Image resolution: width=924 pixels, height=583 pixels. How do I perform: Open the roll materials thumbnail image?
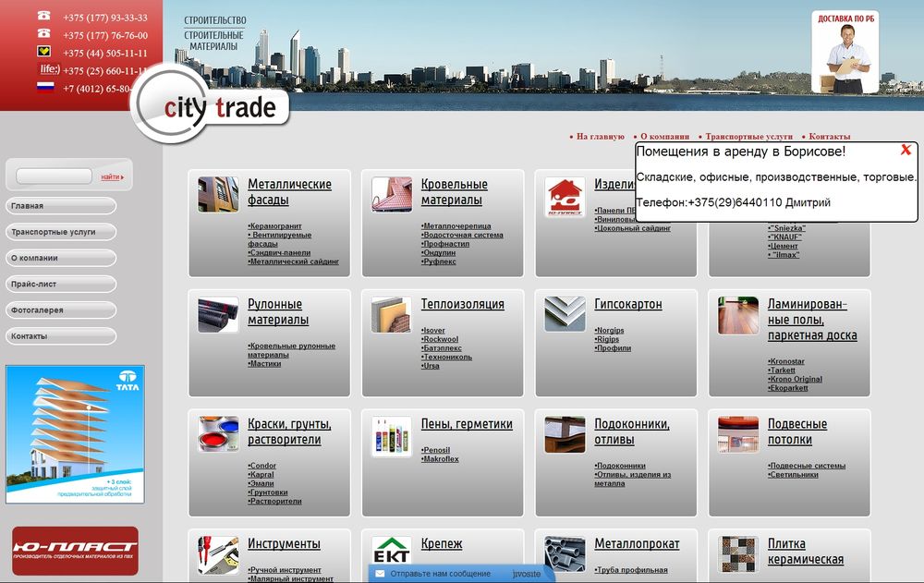218,315
